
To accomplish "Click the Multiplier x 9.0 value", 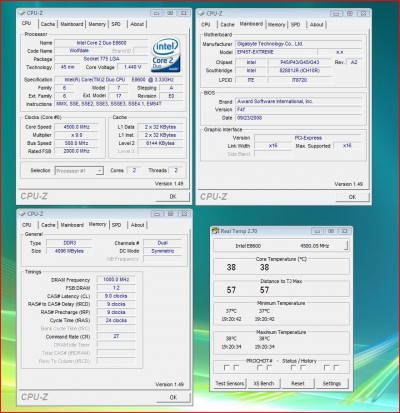I will (x=77, y=135).
